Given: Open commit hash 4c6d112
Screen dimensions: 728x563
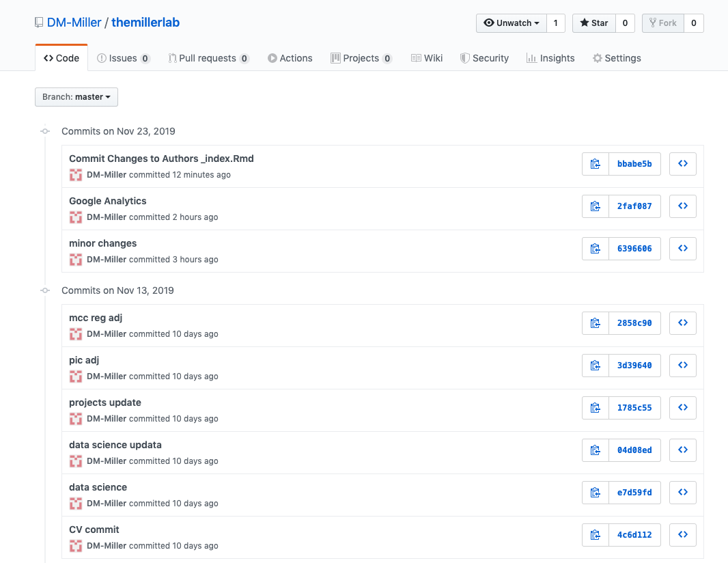Looking at the screenshot, I should tap(634, 535).
